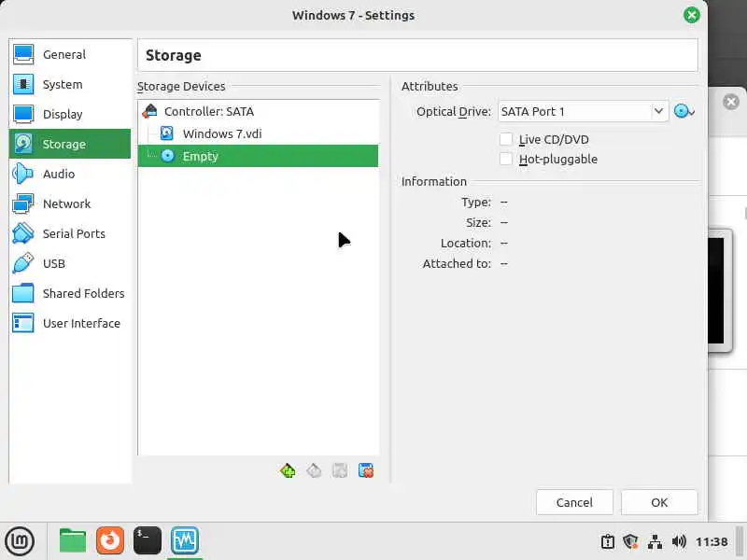The width and height of the screenshot is (747, 560).
Task: Select the Empty optical drive entry
Action: pyautogui.click(x=258, y=156)
